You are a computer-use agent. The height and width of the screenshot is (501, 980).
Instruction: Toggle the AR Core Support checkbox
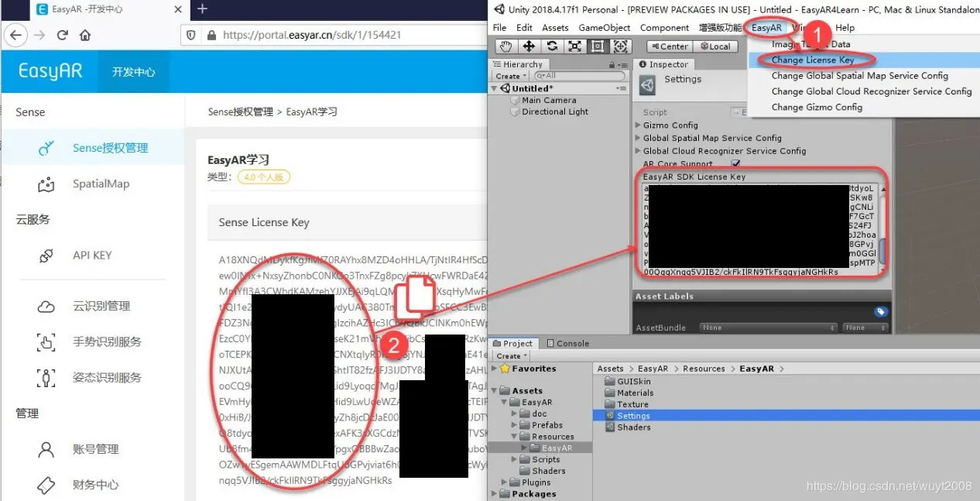(x=735, y=164)
